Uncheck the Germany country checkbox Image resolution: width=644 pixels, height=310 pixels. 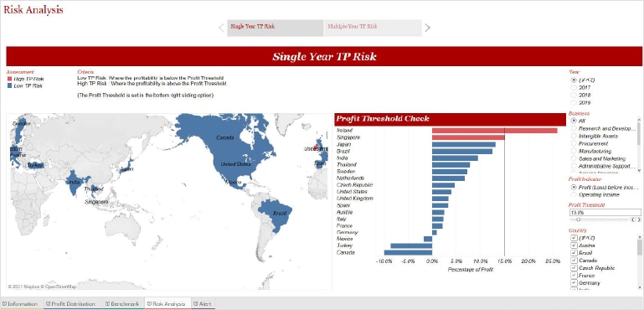[574, 283]
